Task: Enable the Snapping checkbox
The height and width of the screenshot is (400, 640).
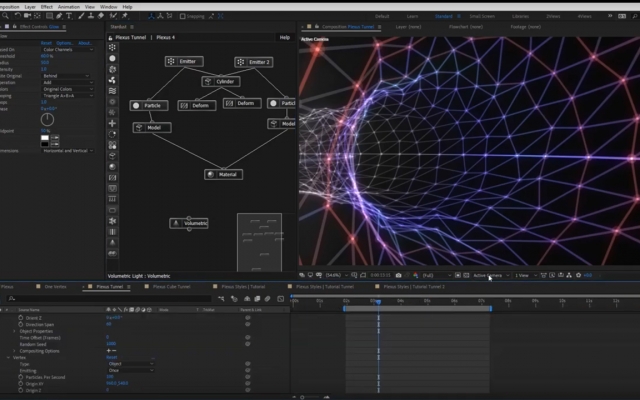Action: pyautogui.click(x=182, y=16)
